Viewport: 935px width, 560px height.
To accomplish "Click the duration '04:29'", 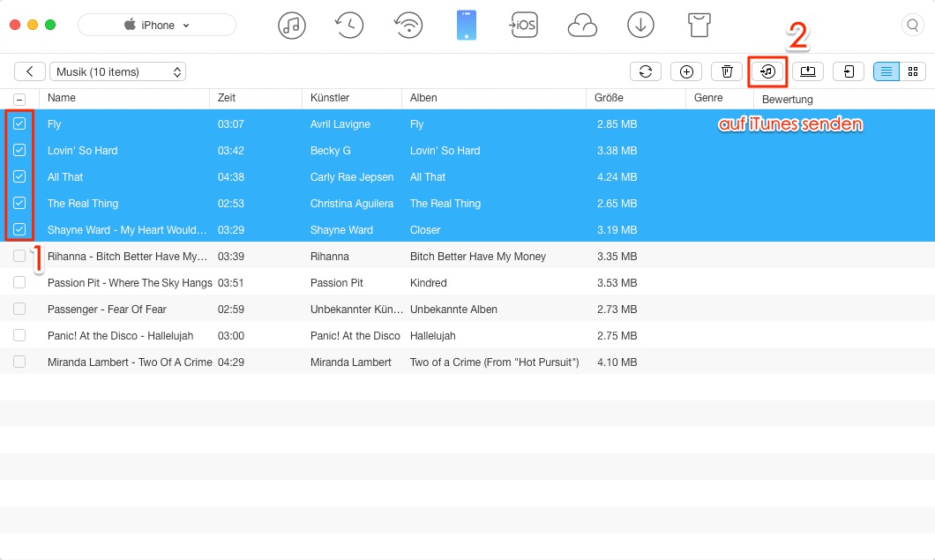I will tap(231, 362).
